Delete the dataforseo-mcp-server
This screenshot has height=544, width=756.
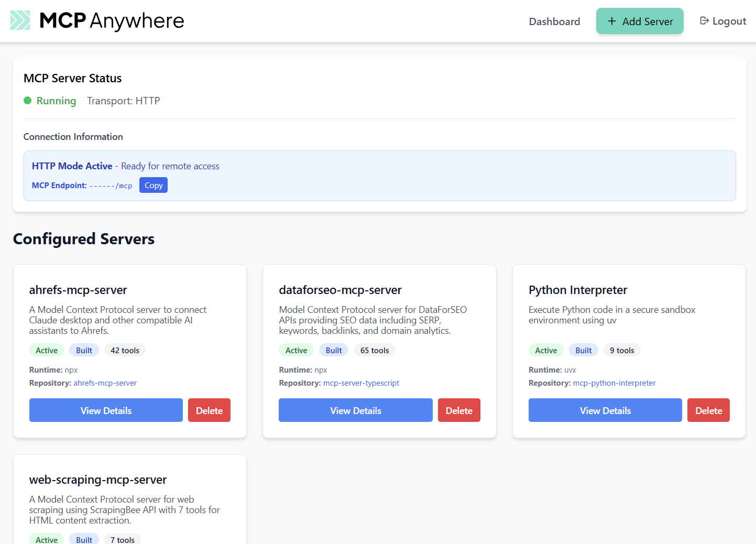point(459,410)
